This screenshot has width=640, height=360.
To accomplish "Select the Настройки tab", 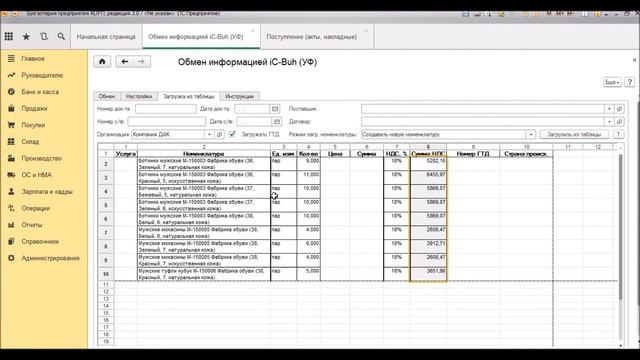I will (139, 96).
